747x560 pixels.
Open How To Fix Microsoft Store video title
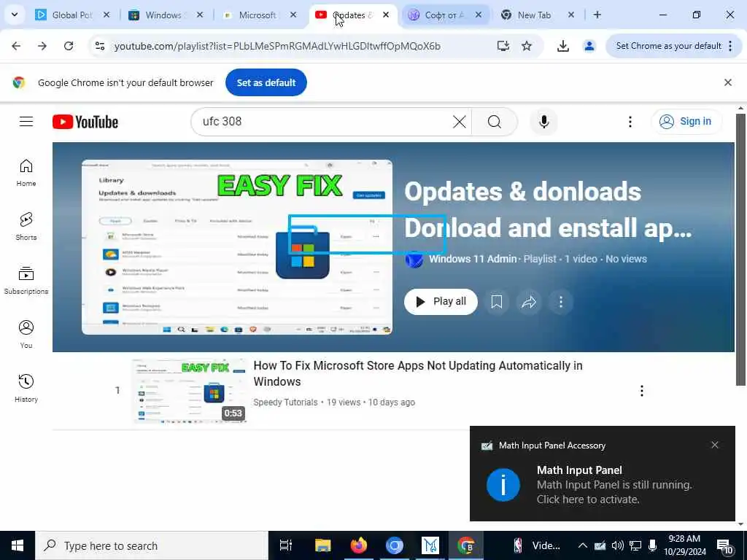click(418, 373)
